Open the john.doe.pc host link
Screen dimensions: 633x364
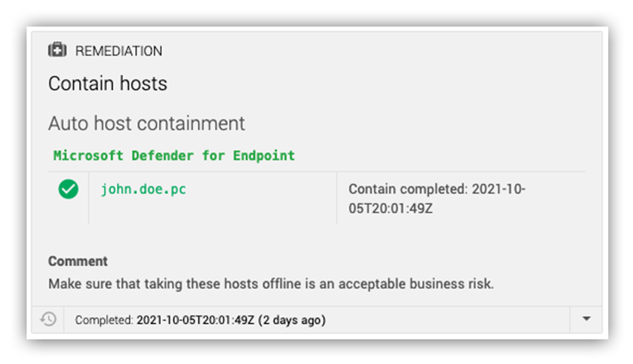point(143,189)
